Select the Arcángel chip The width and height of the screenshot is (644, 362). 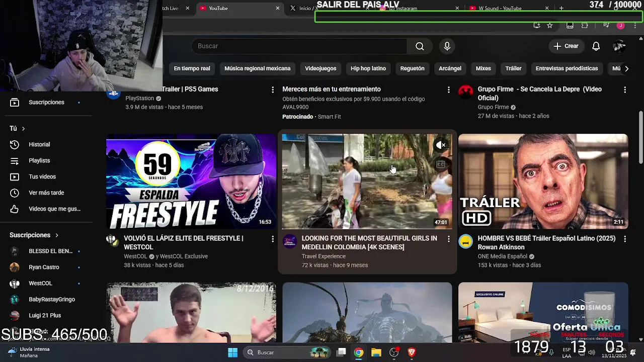(450, 68)
